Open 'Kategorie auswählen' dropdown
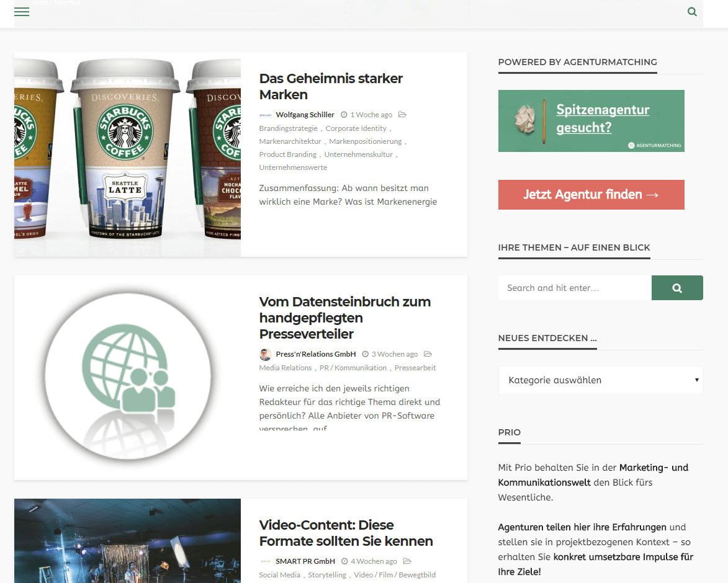 click(x=600, y=380)
